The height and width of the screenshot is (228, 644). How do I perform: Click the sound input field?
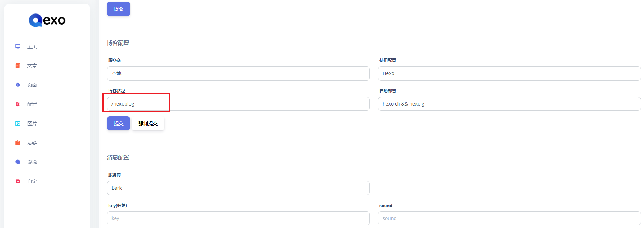pyautogui.click(x=509, y=218)
